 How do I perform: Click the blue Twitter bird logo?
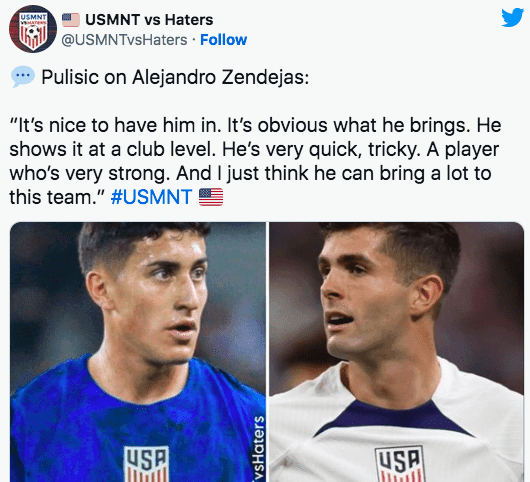coord(512,17)
